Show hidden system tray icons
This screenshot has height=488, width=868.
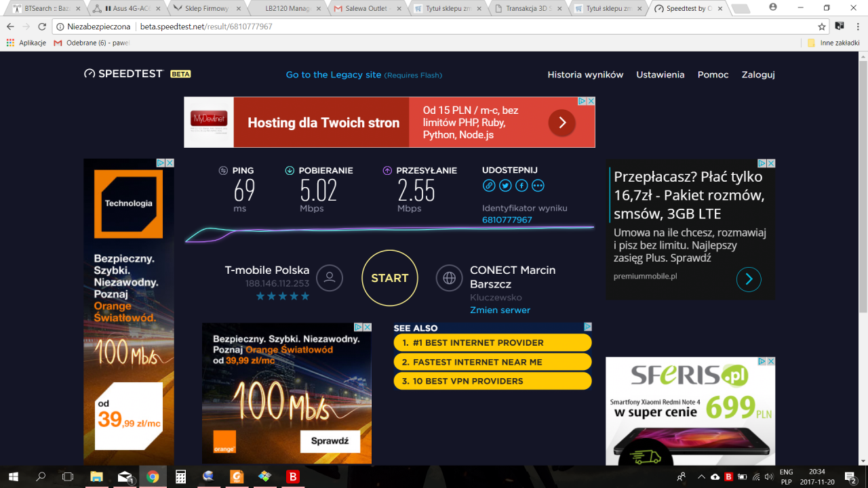[x=701, y=476]
